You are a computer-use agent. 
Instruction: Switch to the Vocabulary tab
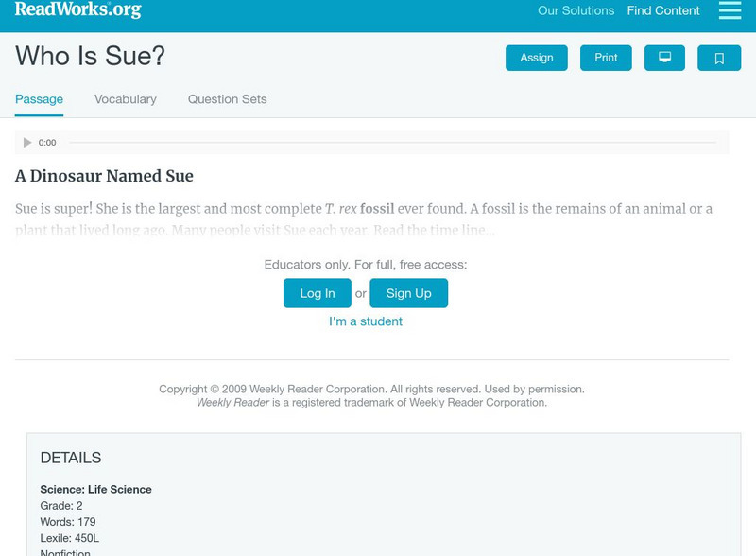click(126, 99)
